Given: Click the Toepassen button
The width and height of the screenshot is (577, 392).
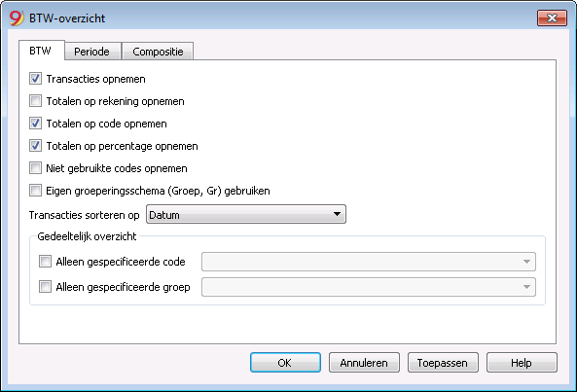Looking at the screenshot, I should click(x=443, y=363).
